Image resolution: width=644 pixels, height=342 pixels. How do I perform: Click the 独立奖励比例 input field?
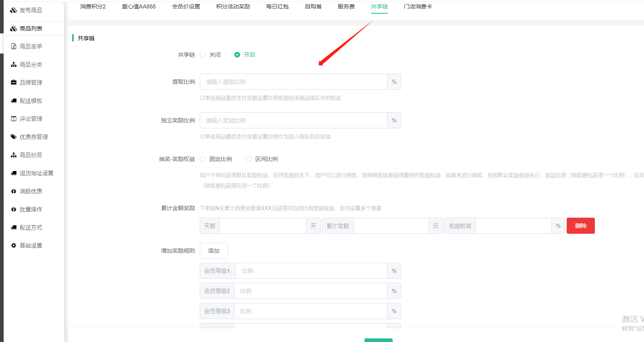[x=293, y=120]
